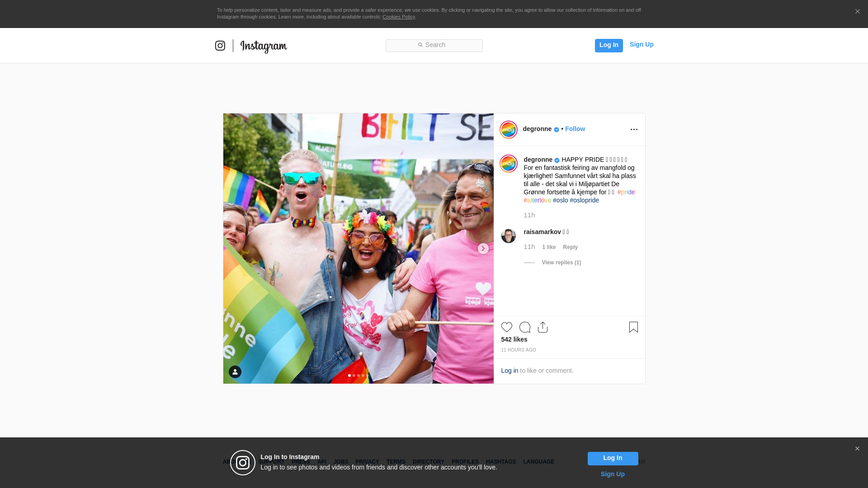
Task: Show tagged people icon on photo
Action: [x=235, y=372]
